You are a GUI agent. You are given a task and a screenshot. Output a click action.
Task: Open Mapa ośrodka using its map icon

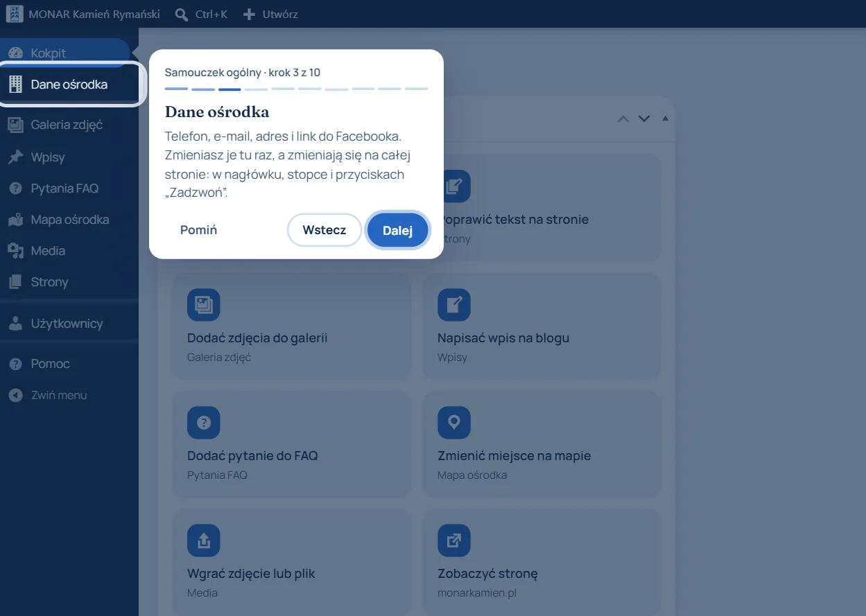click(15, 220)
